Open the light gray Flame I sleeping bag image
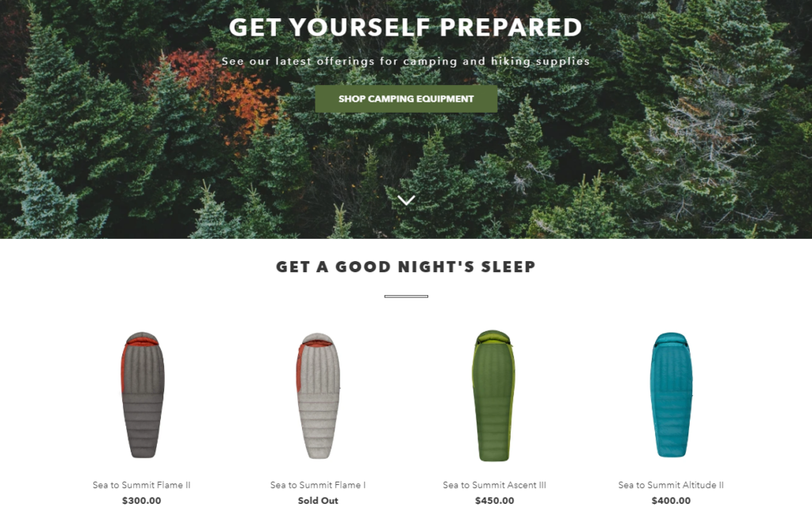812x515 pixels. [317, 396]
